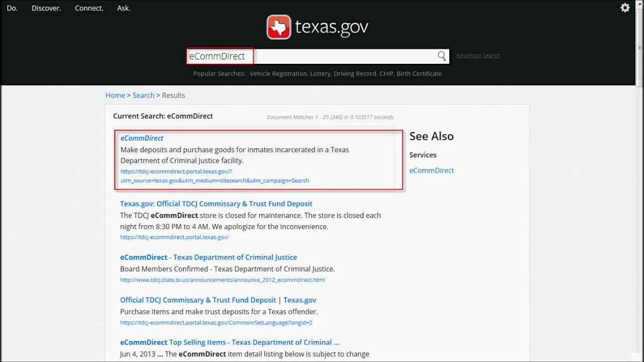The image size is (644, 362).
Task: Click 'Purchase items and make trust deposits' text
Action: [x=219, y=312]
